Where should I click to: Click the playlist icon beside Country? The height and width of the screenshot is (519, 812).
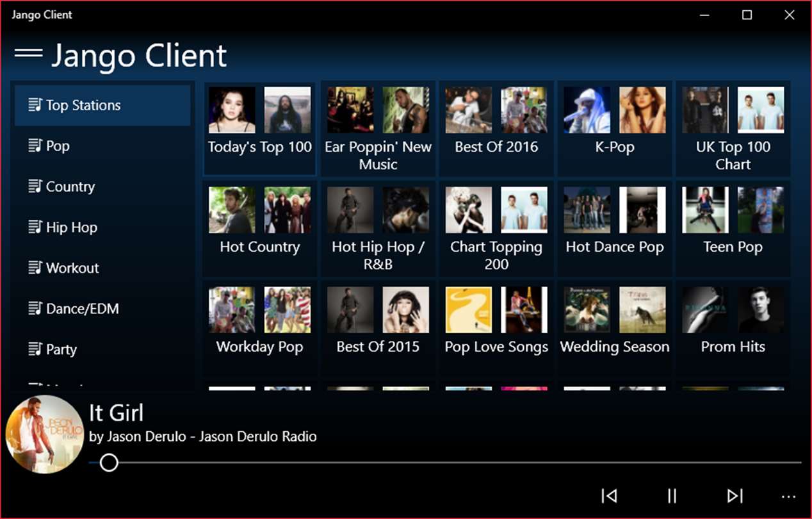coord(35,186)
